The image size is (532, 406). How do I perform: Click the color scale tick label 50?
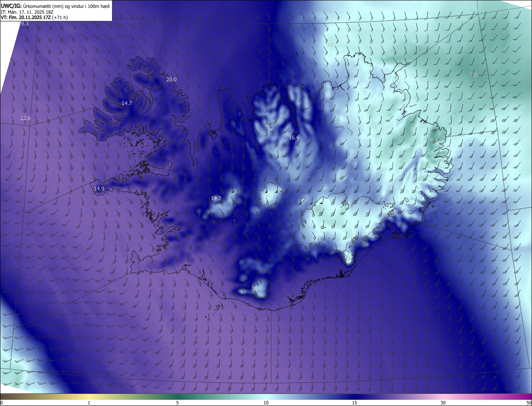click(529, 403)
